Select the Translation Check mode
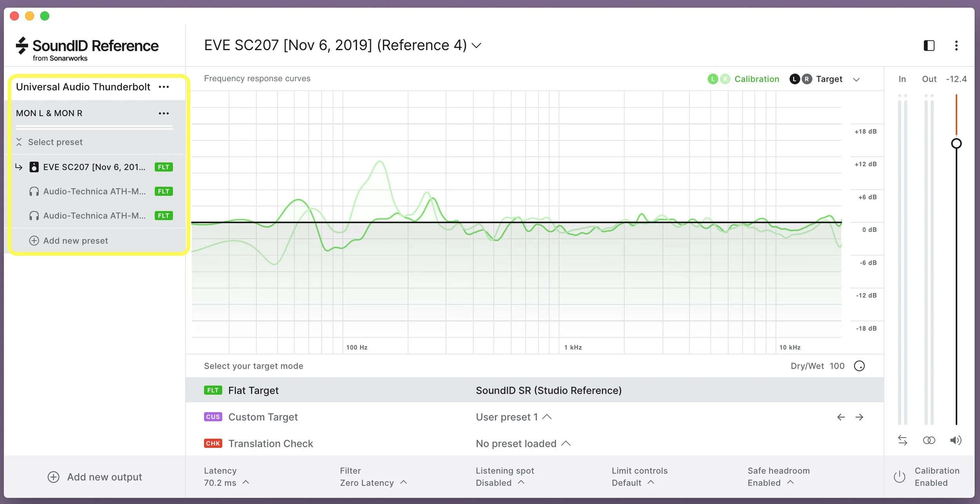Screen dimensions: 980x504 [x=270, y=444]
